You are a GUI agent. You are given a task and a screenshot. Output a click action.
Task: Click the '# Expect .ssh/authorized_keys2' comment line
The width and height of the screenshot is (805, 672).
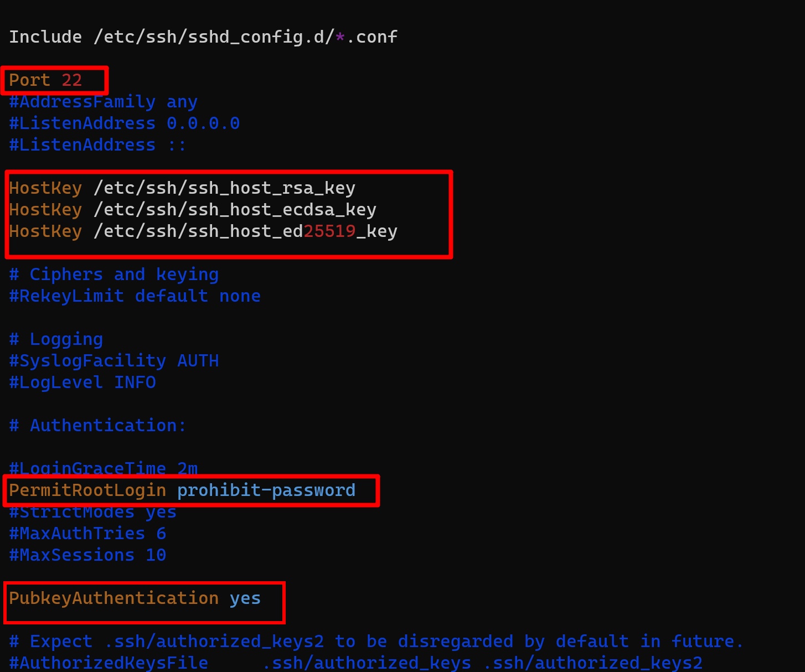coord(376,642)
